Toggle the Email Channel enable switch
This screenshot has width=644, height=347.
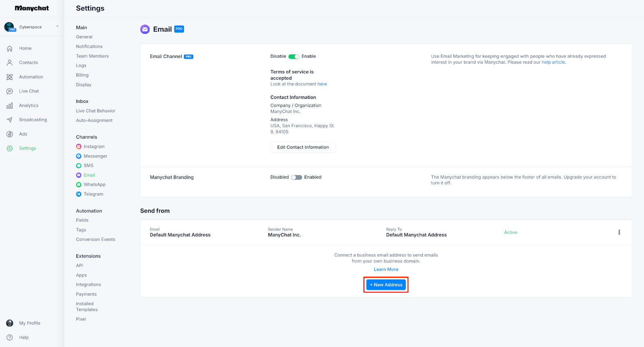coord(294,57)
